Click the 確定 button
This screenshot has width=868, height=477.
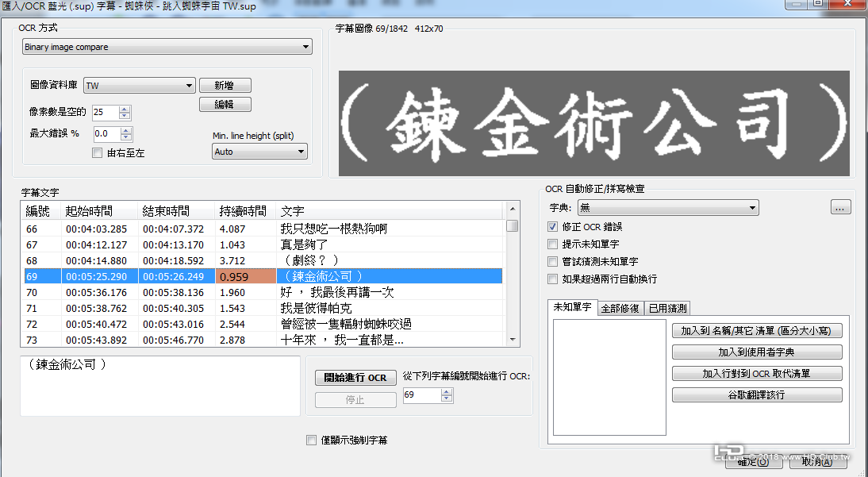point(754,462)
